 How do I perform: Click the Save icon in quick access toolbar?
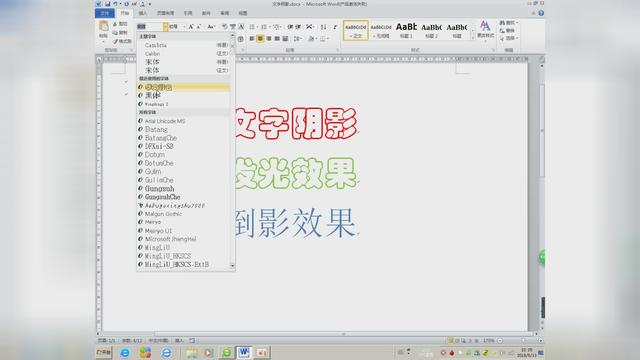(107, 4)
